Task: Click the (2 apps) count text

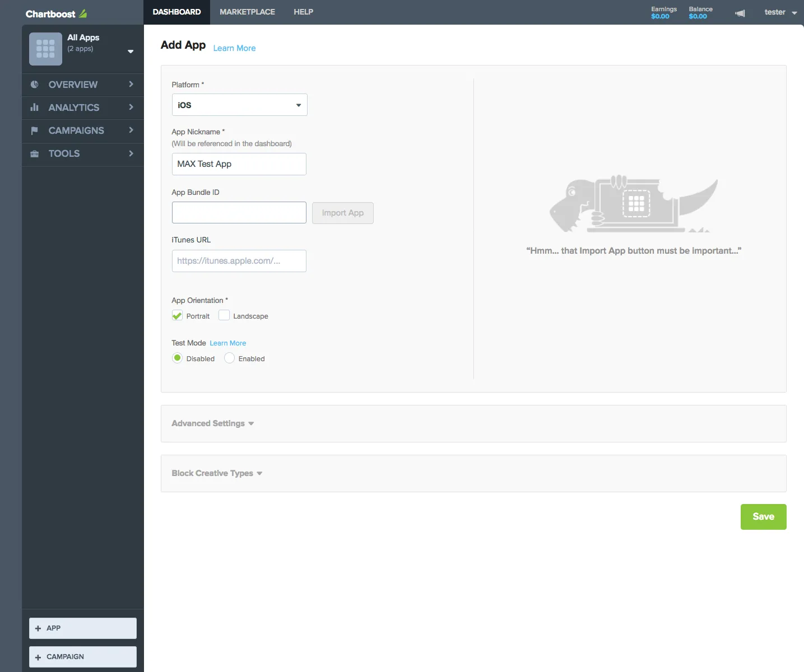Action: [80, 49]
